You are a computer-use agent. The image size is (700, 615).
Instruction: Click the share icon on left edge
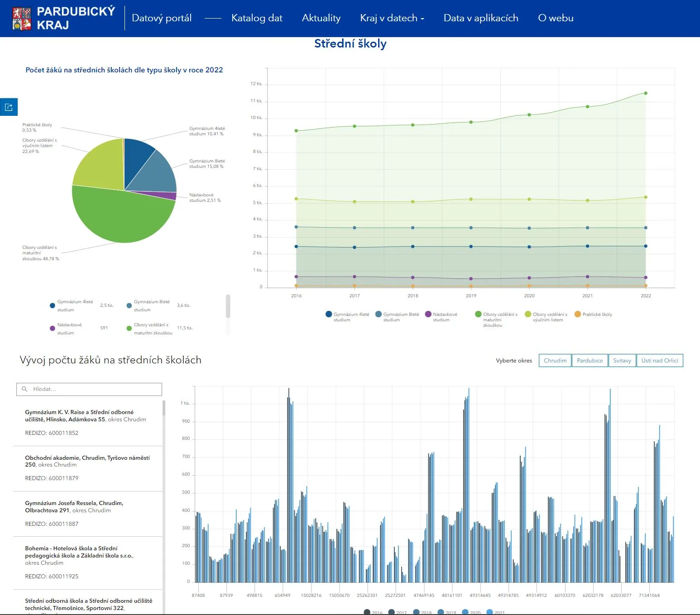[9, 107]
